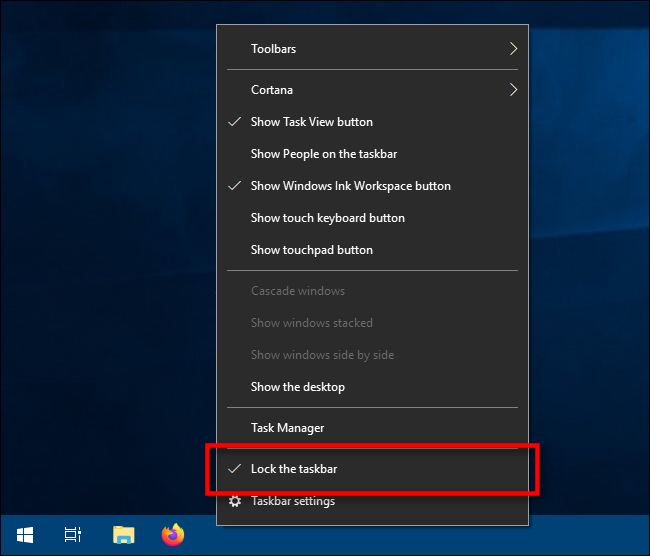Enable Show People on the taskbar

click(x=324, y=154)
